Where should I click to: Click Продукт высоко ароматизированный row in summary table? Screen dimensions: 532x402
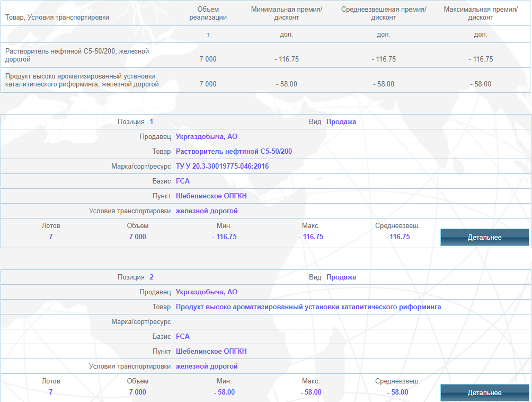82,80
